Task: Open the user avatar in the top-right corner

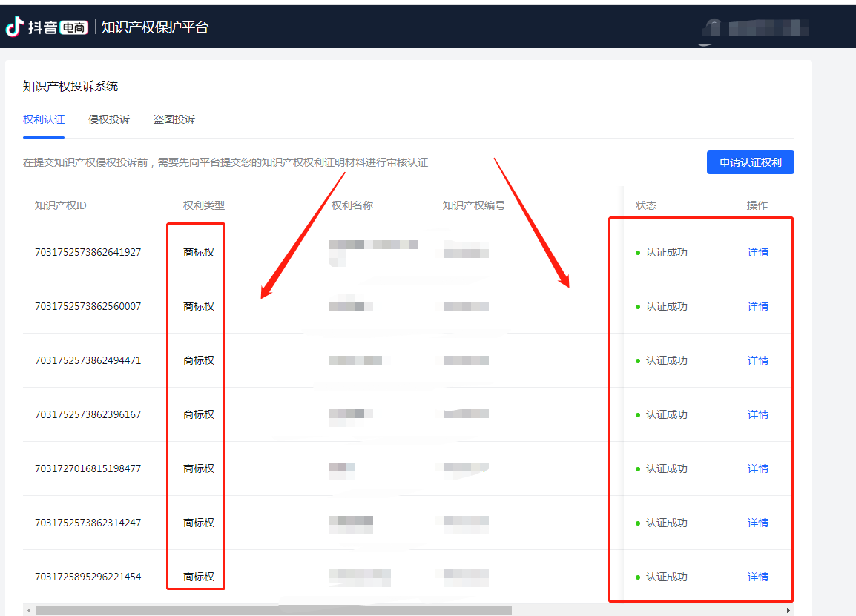Action: pyautogui.click(x=713, y=27)
